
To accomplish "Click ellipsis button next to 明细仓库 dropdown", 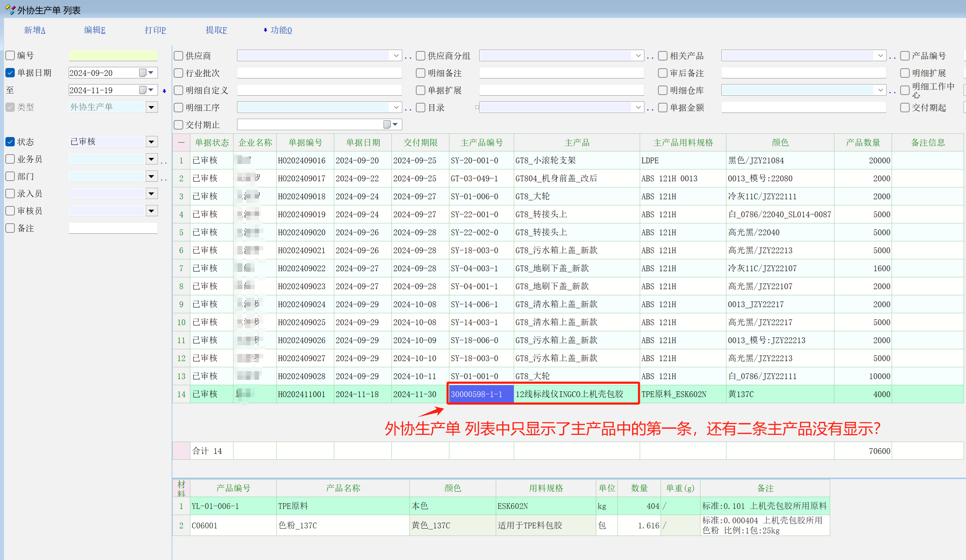I will 892,92.
